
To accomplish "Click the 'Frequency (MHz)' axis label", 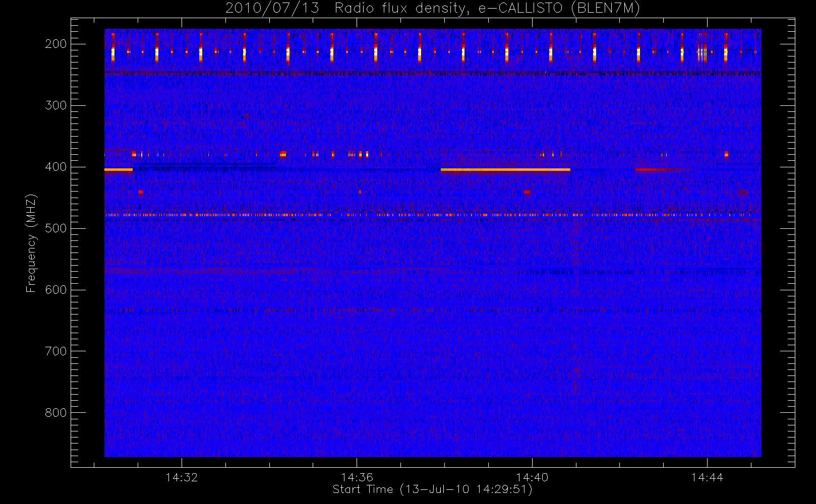I will pyautogui.click(x=31, y=243).
